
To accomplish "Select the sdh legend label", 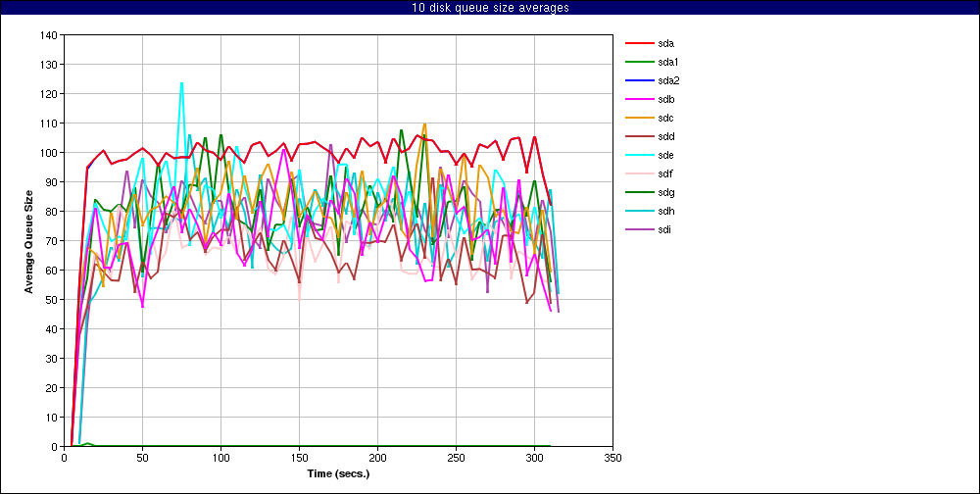I will 665,211.
